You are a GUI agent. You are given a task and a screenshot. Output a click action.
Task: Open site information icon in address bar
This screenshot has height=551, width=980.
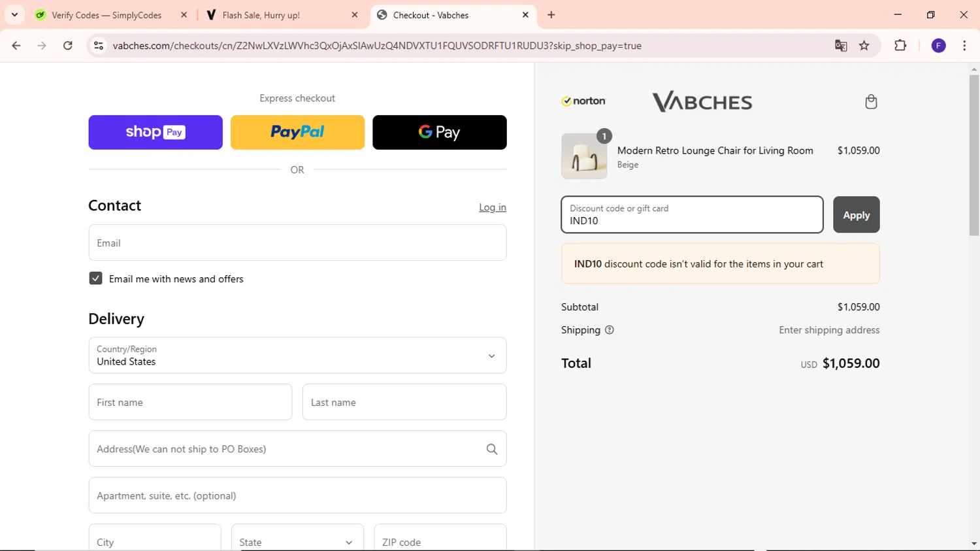point(99,46)
